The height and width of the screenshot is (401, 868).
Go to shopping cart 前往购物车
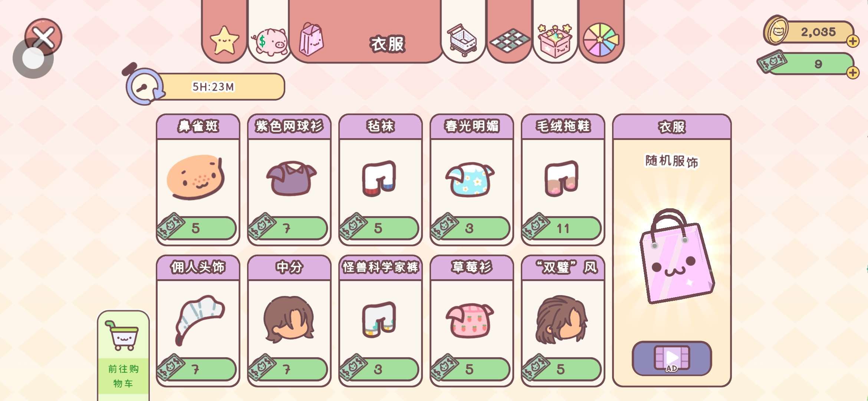(124, 356)
